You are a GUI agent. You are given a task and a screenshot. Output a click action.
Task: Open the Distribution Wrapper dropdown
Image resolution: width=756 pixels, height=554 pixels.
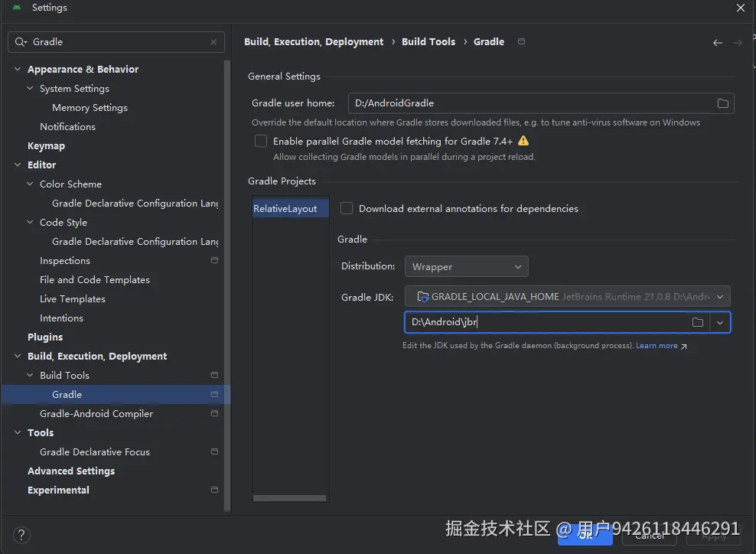coord(466,266)
